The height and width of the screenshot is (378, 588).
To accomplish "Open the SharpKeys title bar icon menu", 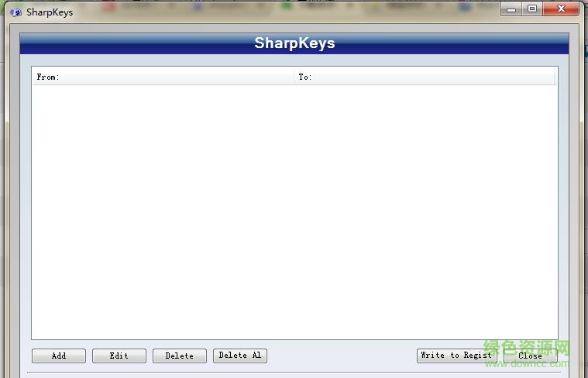I will click(15, 12).
